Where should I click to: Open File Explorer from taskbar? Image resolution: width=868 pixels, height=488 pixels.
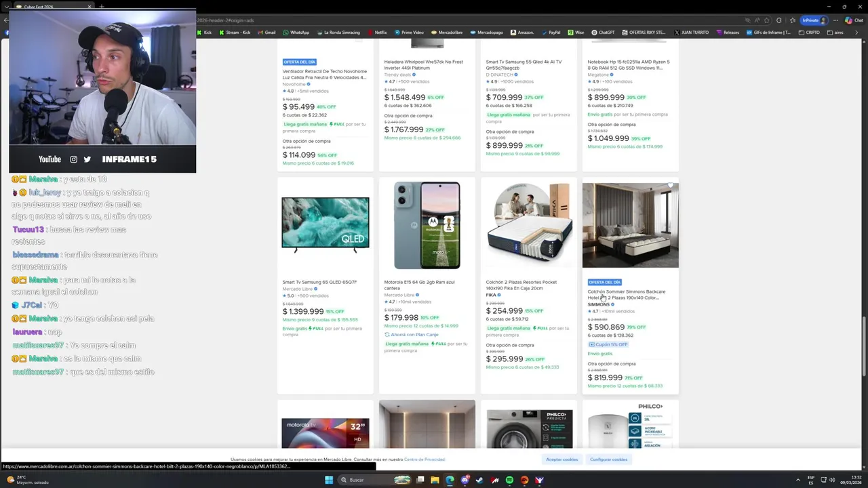coord(435,480)
